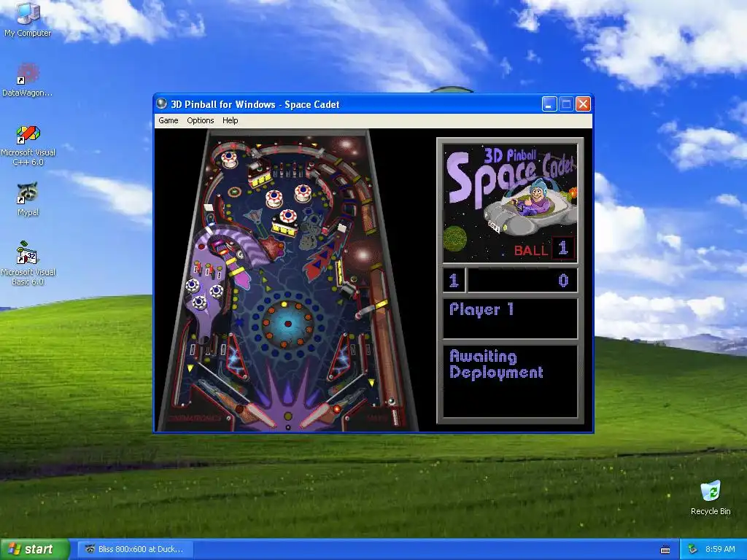Open the Game menu

click(x=169, y=120)
